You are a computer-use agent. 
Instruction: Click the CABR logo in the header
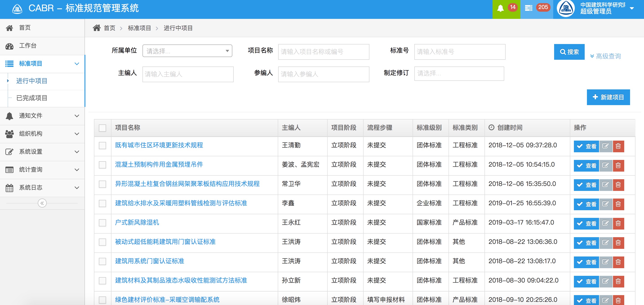point(17,9)
